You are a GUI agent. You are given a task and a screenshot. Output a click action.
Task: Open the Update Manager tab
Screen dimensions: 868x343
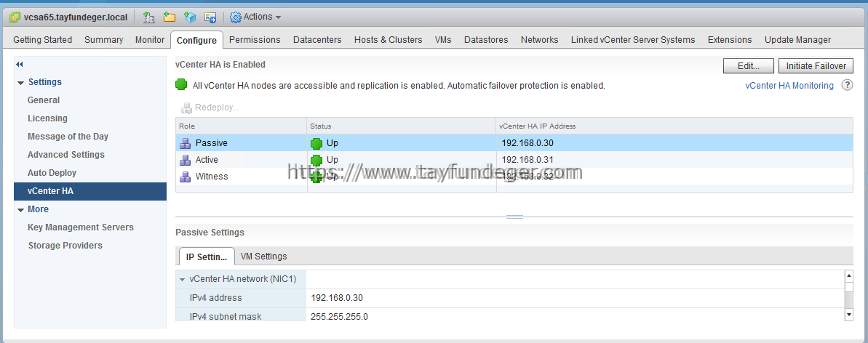click(797, 40)
